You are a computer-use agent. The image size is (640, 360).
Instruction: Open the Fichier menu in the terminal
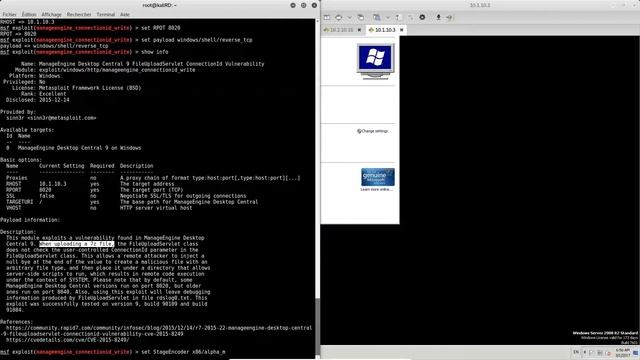(x=10, y=14)
